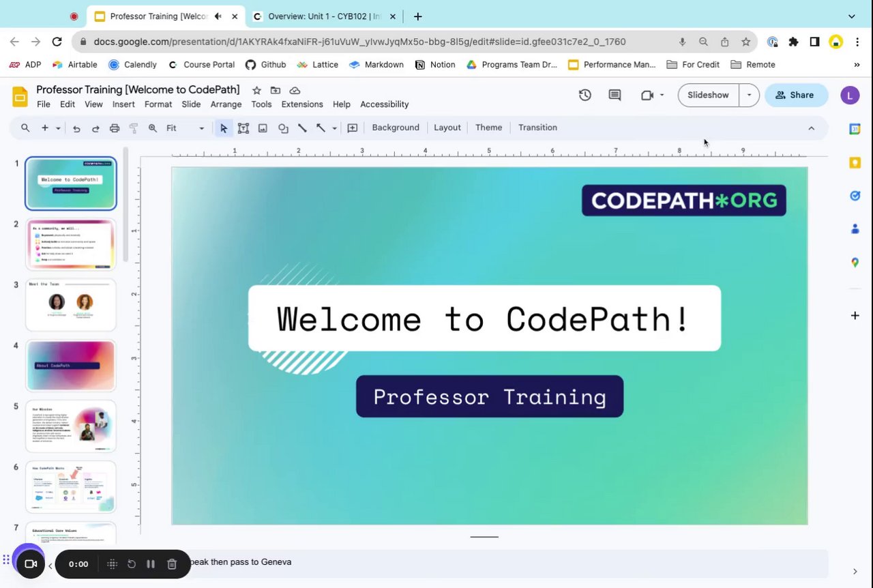Open the File menu
This screenshot has width=873, height=588.
coord(44,104)
